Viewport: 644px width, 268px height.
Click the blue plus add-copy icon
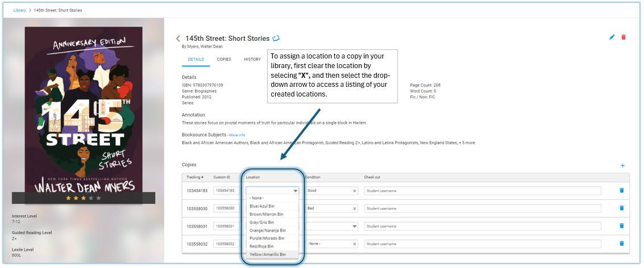click(x=622, y=165)
